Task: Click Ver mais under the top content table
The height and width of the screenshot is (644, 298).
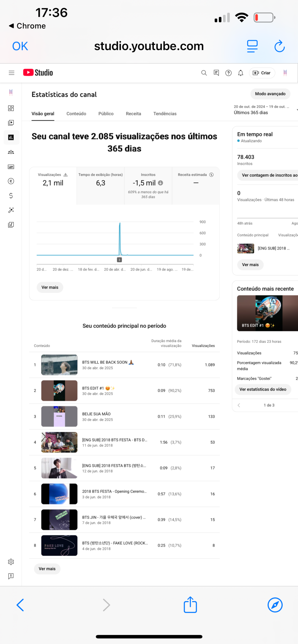Action: [47, 569]
